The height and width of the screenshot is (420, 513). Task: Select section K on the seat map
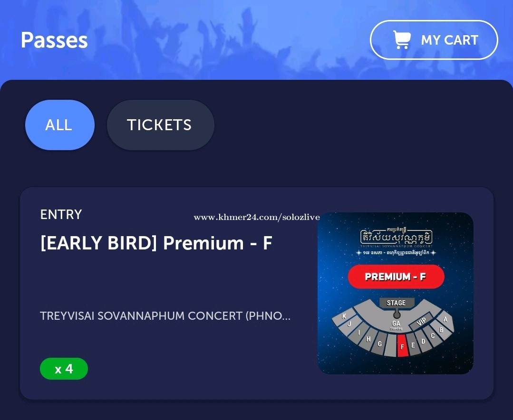[344, 316]
